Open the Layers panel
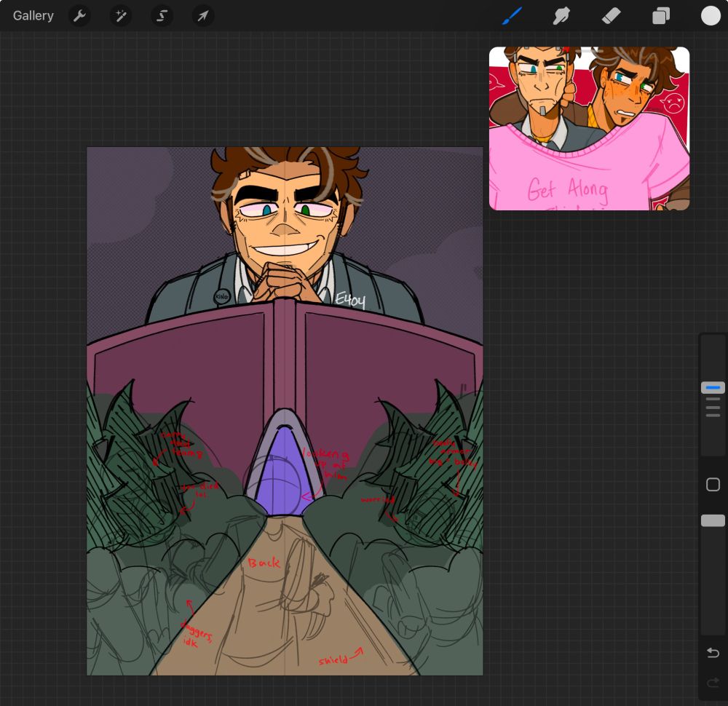 [x=661, y=16]
